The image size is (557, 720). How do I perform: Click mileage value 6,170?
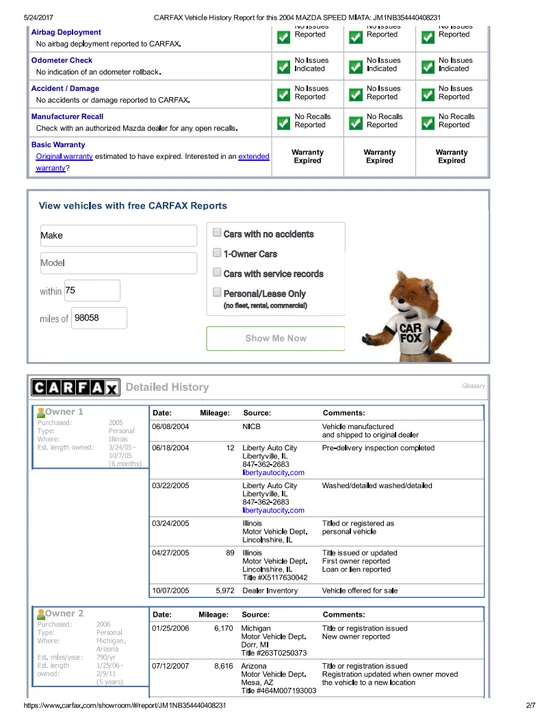coord(224,628)
